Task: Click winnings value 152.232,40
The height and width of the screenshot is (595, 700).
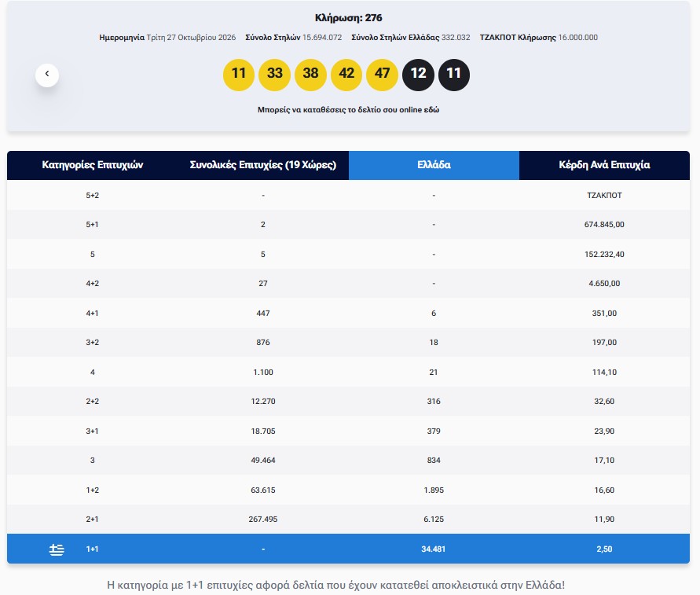Action: pos(604,254)
